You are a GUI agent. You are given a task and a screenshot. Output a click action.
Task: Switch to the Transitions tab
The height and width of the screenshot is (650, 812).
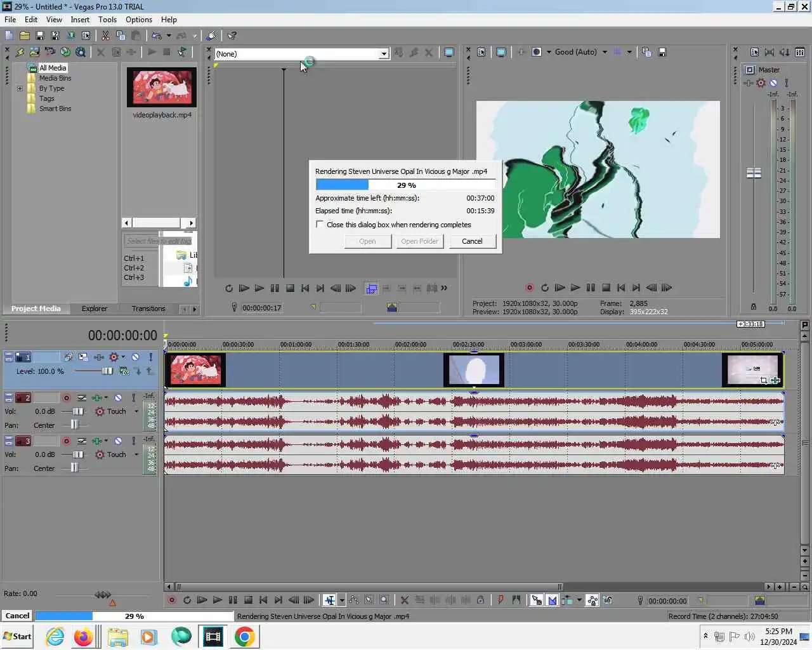[148, 308]
